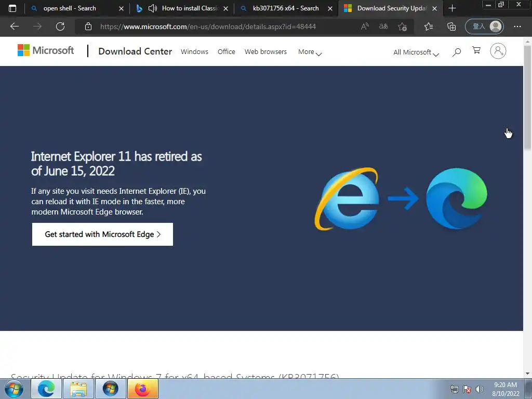Open the browser profile sign-in button
This screenshot has height=399, width=532.
[484, 26]
